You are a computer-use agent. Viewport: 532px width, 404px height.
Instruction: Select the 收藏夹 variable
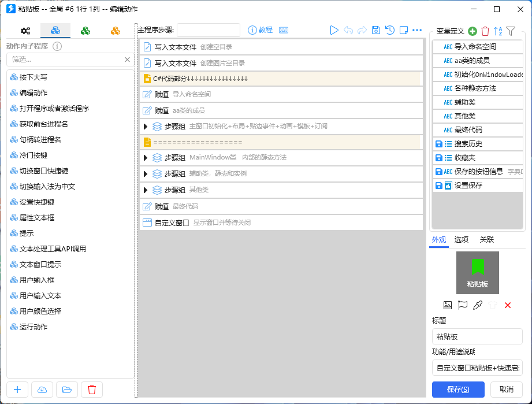pyautogui.click(x=478, y=158)
